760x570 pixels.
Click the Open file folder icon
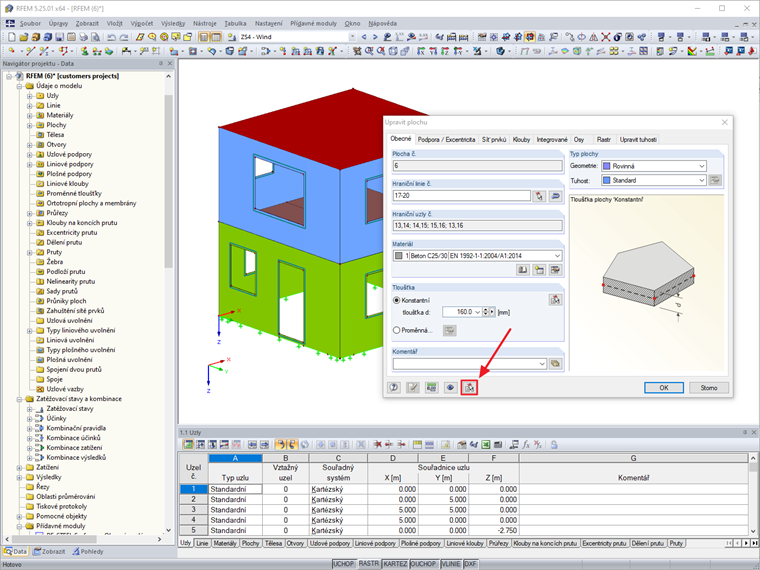tap(24, 37)
